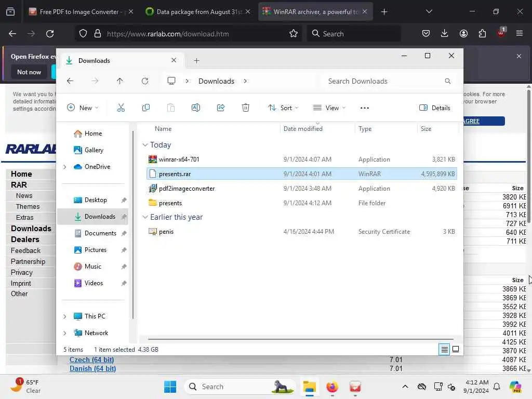The image size is (532, 399).
Task: Click Firefox icon in taskbar
Action: [x=332, y=387]
